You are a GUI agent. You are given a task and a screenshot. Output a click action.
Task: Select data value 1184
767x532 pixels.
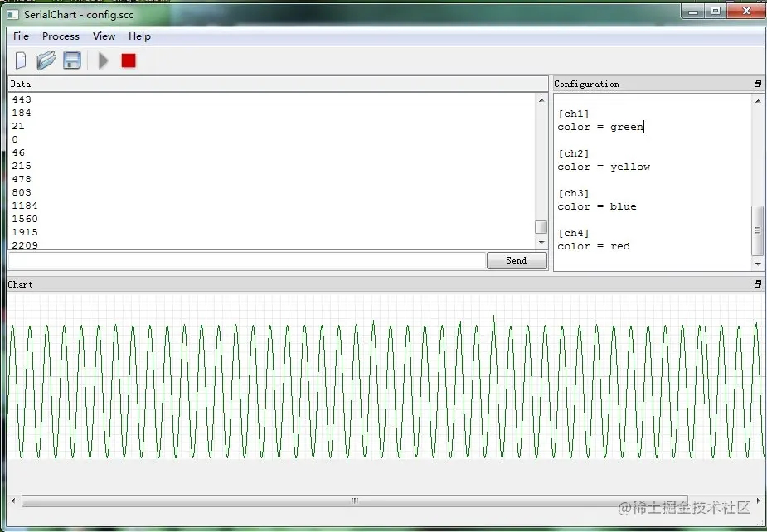[x=25, y=206]
